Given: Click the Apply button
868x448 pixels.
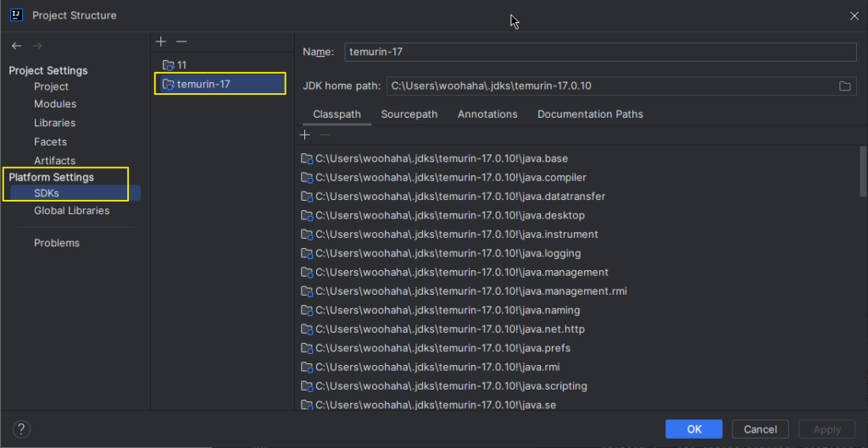Looking at the screenshot, I should click(826, 429).
